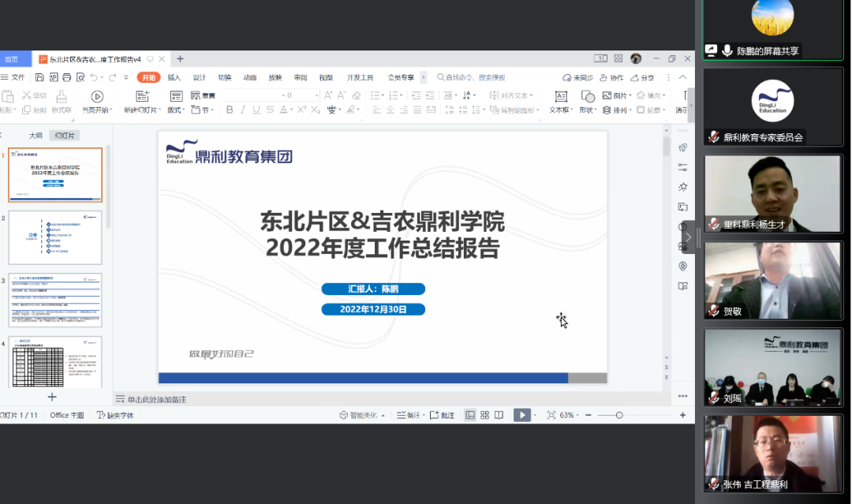Image resolution: width=852 pixels, height=504 pixels.
Task: Open the Layout (版式) dropdown
Action: pos(177,110)
